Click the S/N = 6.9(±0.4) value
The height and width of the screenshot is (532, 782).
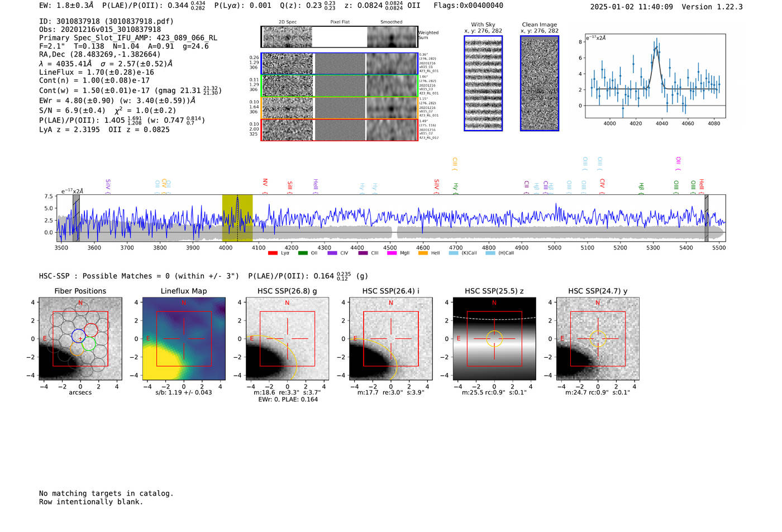72,111
